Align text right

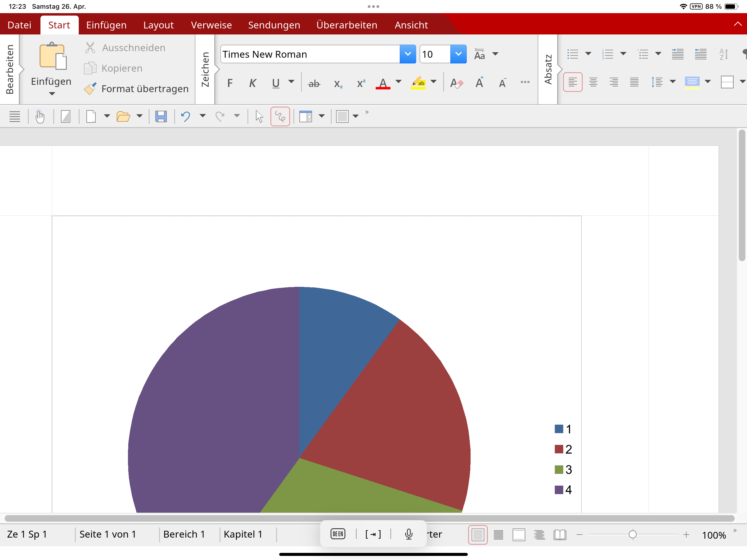(x=614, y=82)
